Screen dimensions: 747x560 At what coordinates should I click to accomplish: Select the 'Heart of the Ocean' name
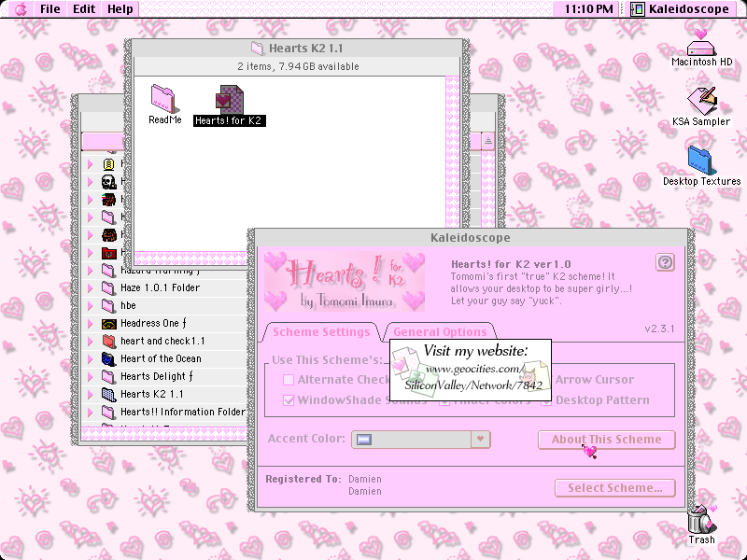click(161, 358)
